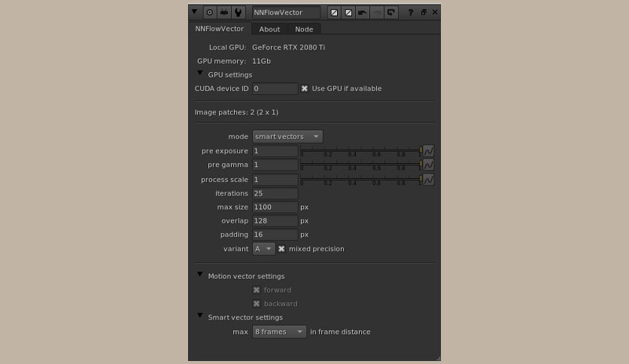This screenshot has width=629, height=364.
Task: Click the redo arrow icon
Action: (377, 13)
